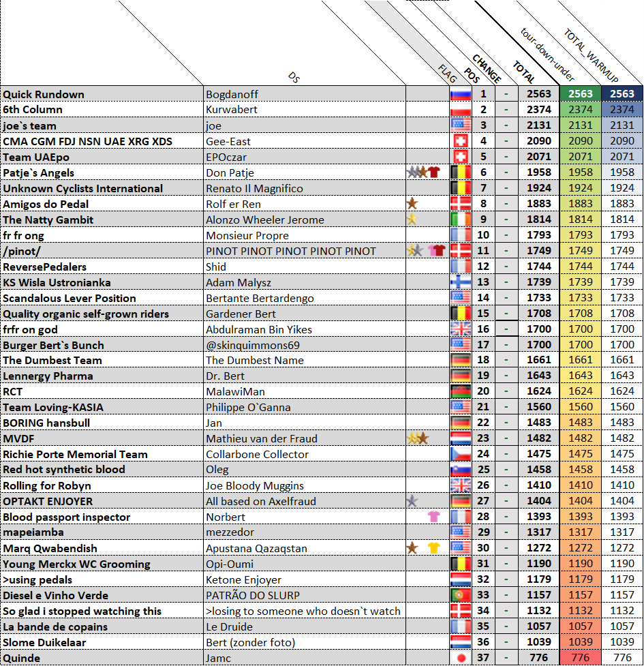
Task: Select TOTAL value 1272 for Marq Qwabendish
Action: coord(539,548)
